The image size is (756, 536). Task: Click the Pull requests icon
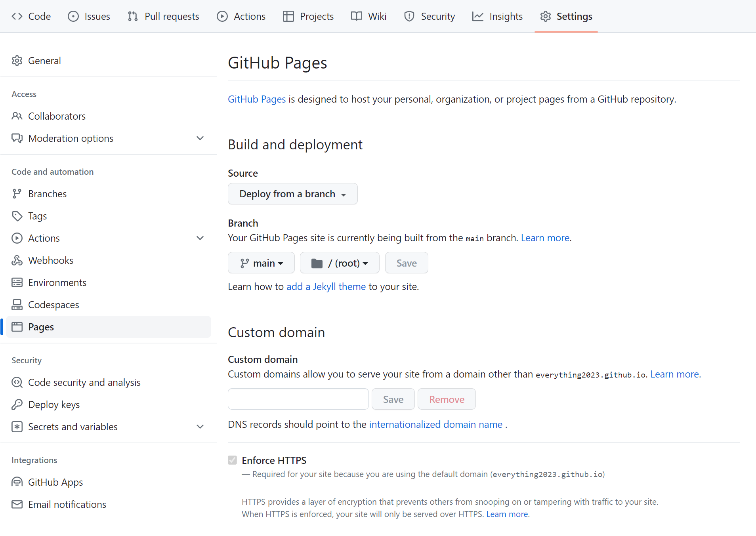coord(133,16)
